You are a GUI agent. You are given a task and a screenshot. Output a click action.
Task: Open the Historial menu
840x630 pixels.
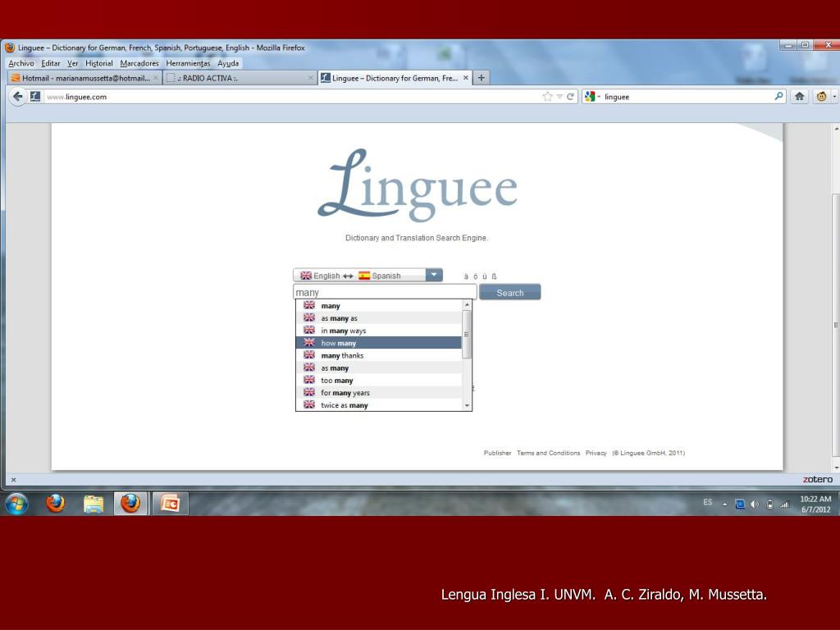pyautogui.click(x=99, y=63)
